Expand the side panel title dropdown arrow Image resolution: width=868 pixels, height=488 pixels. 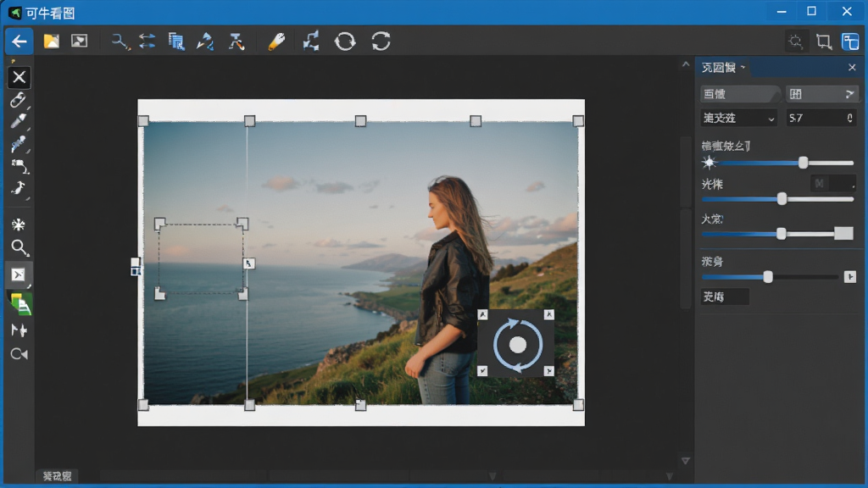tap(743, 68)
